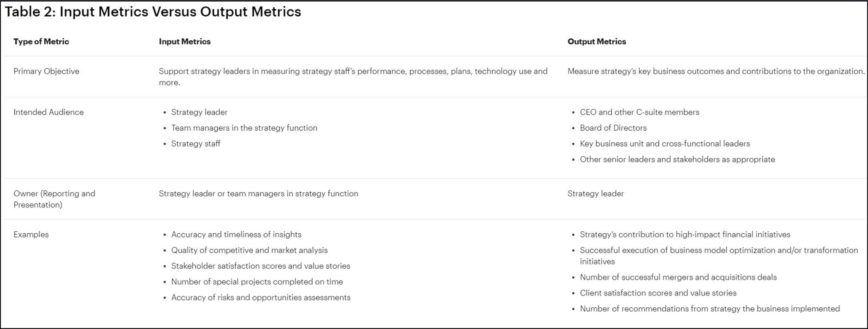Click the 'Owner (Reporting and Presentation)' row label
868x329 pixels.
click(x=54, y=199)
